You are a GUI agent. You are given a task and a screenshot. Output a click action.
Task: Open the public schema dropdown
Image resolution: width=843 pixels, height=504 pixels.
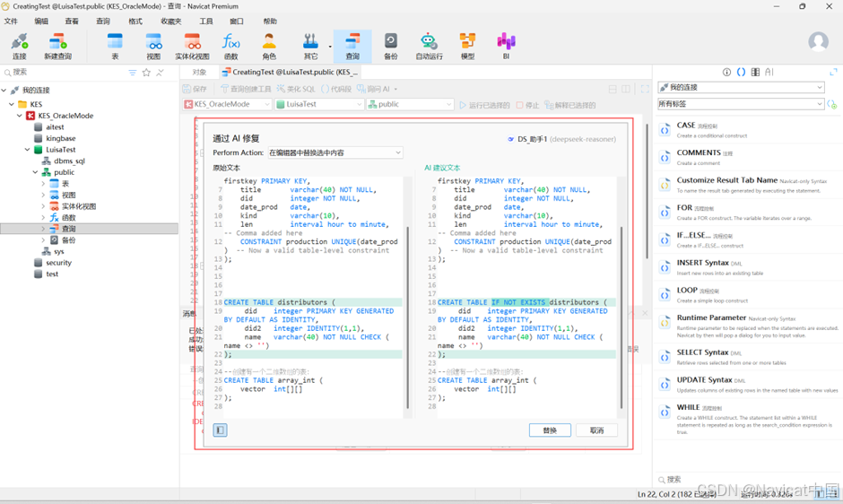pos(410,104)
